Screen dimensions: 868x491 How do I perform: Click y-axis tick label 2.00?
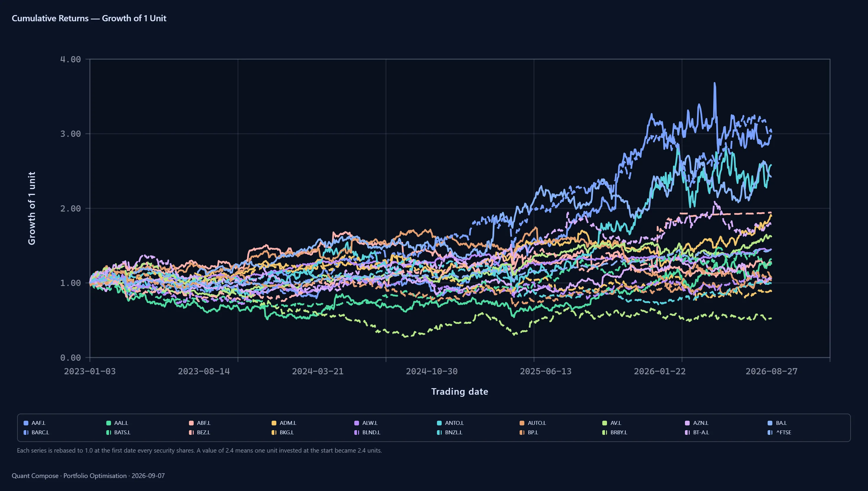click(x=71, y=208)
